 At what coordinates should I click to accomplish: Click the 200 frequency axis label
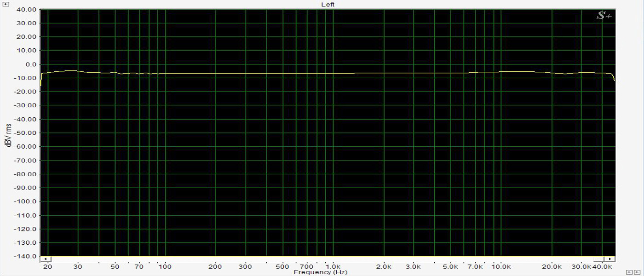coord(215,267)
